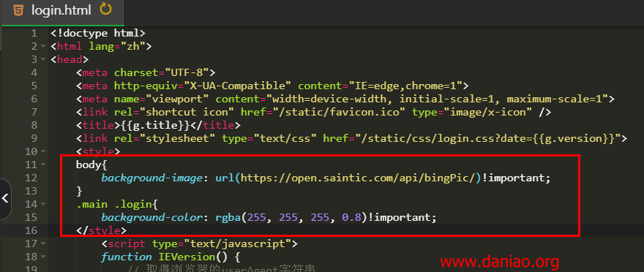Click the lang="zh" attribute
Screen dimensions: 644x272
click(x=117, y=46)
